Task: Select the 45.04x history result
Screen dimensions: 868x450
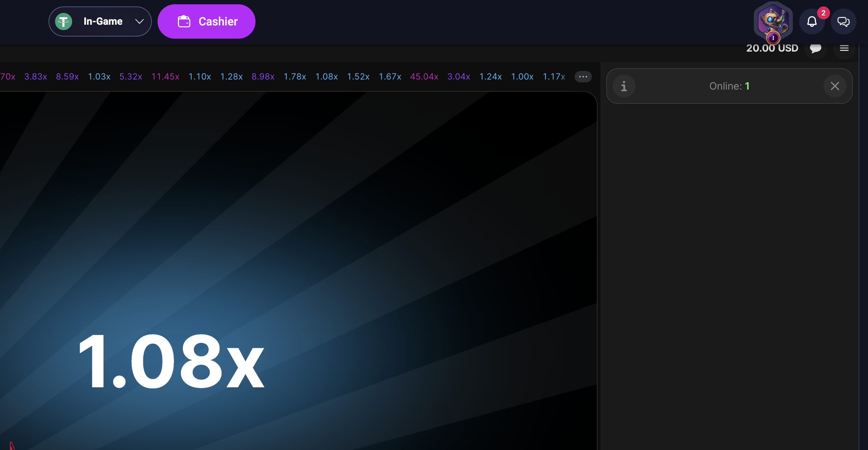Action: (424, 77)
